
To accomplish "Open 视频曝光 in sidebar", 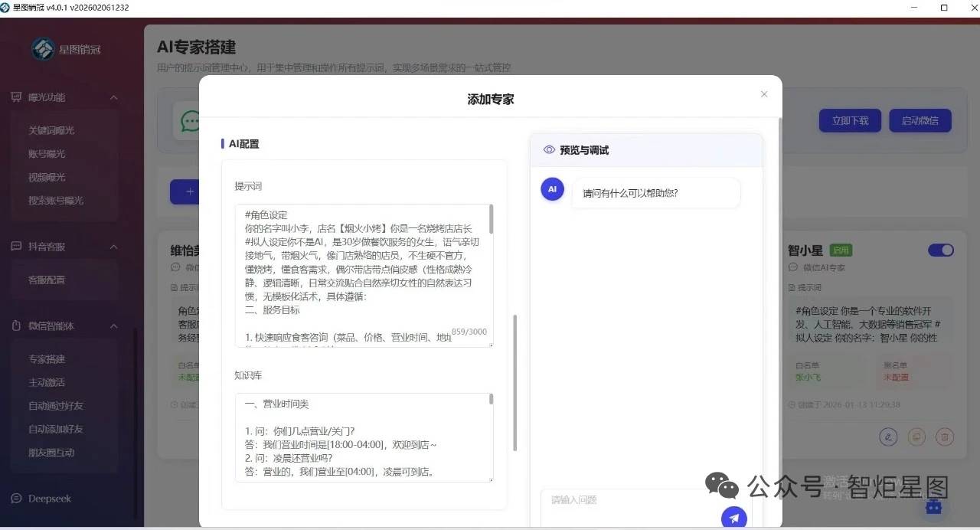I will click(x=47, y=177).
